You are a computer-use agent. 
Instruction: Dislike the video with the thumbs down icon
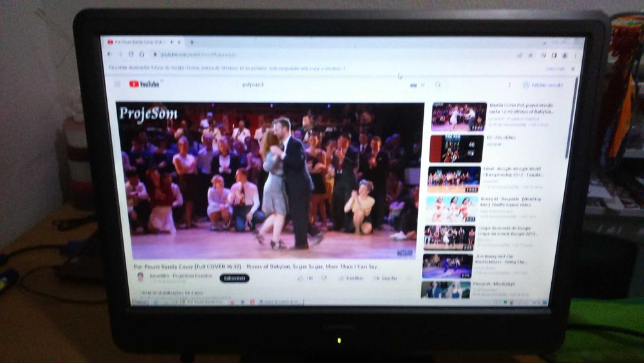[x=324, y=279]
